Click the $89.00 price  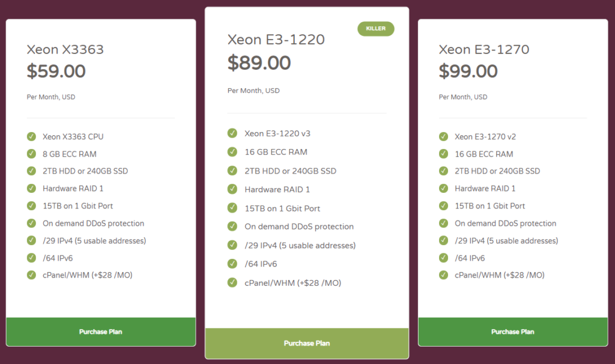click(x=259, y=62)
